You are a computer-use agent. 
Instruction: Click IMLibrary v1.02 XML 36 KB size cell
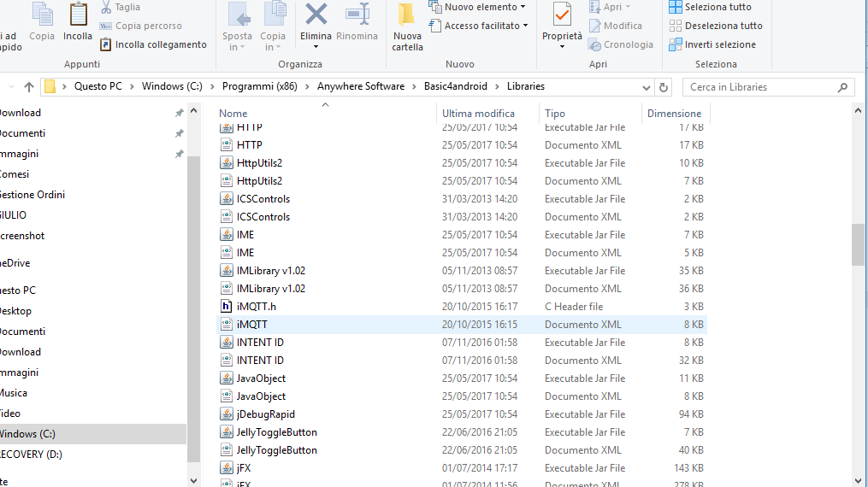coord(691,289)
